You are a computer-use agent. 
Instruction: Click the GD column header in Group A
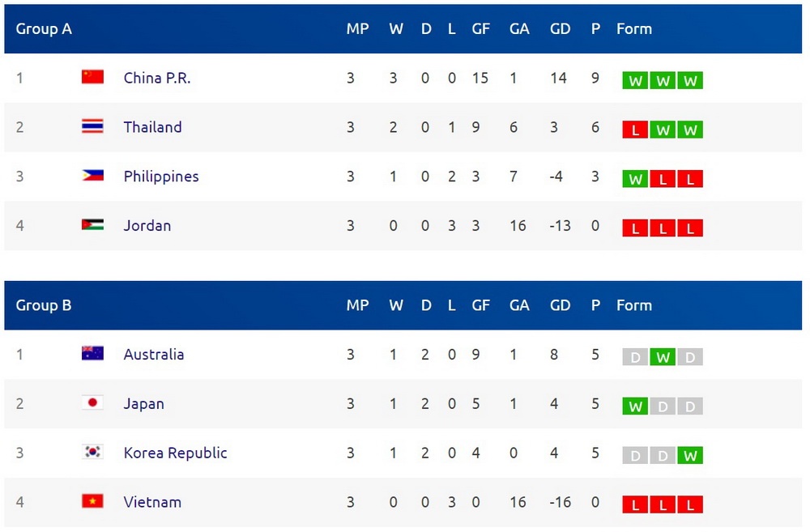tap(560, 29)
